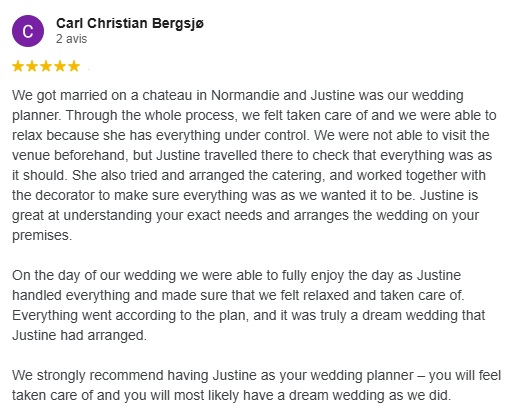The width and height of the screenshot is (511, 408).
Task: Open Carl Christian Bergsjø's profile name
Action: click(x=130, y=23)
